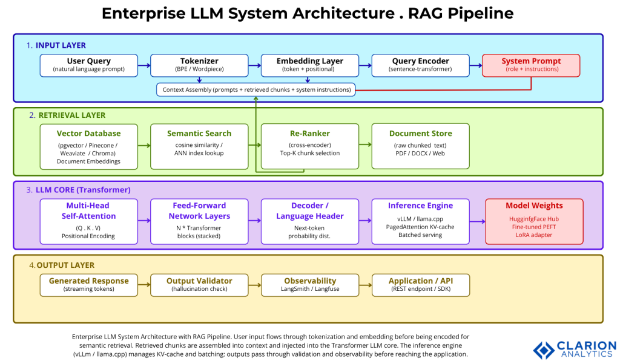
Task: Click the Semantic Search box
Action: [x=199, y=146]
